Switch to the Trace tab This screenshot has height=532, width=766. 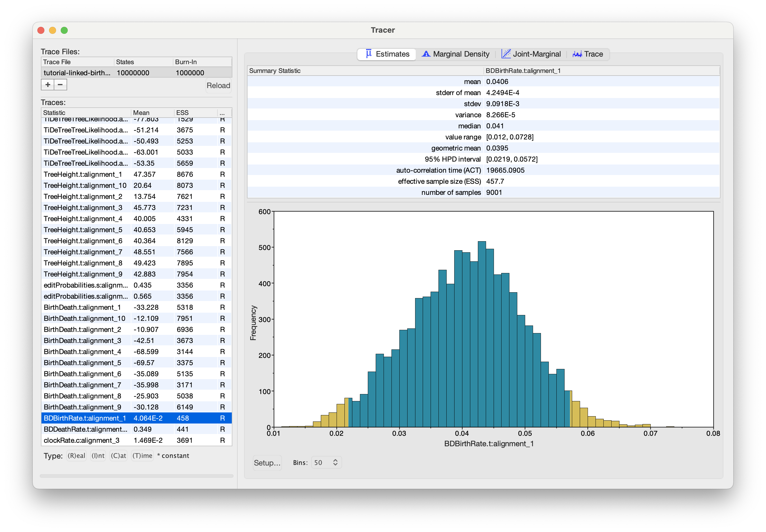click(588, 54)
